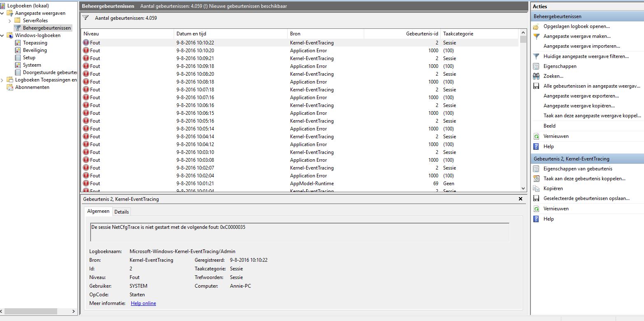Image resolution: width=644 pixels, height=321 pixels.
Task: Expand the Logboeken Toepassingen en Services node
Action: coord(2,80)
